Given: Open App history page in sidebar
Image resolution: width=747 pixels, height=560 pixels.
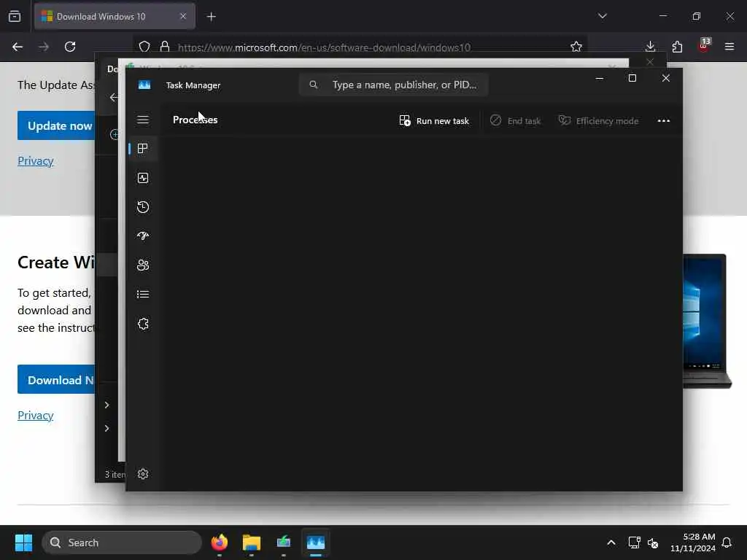Looking at the screenshot, I should (143, 207).
